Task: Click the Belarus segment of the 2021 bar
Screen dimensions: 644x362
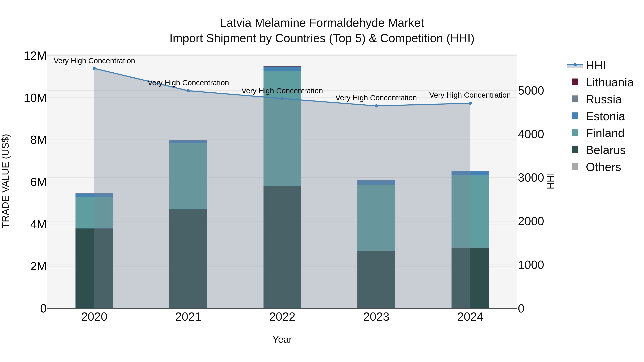Action: (188, 259)
